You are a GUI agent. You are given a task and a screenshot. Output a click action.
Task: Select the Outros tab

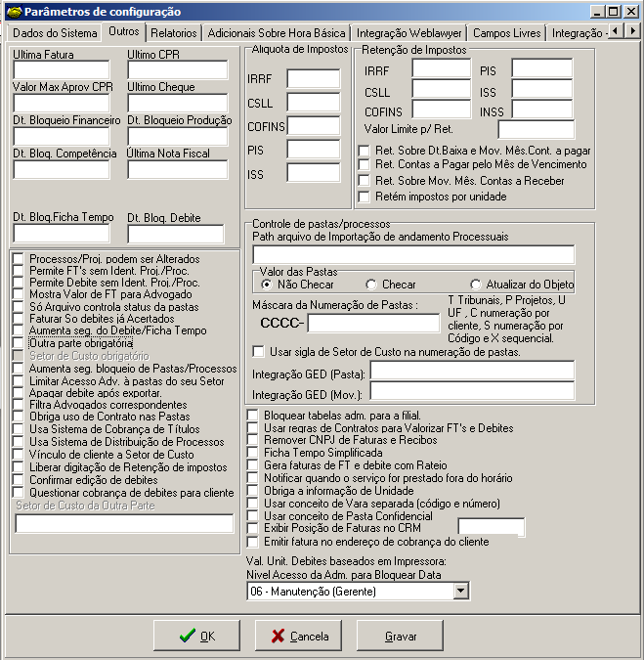tap(124, 31)
